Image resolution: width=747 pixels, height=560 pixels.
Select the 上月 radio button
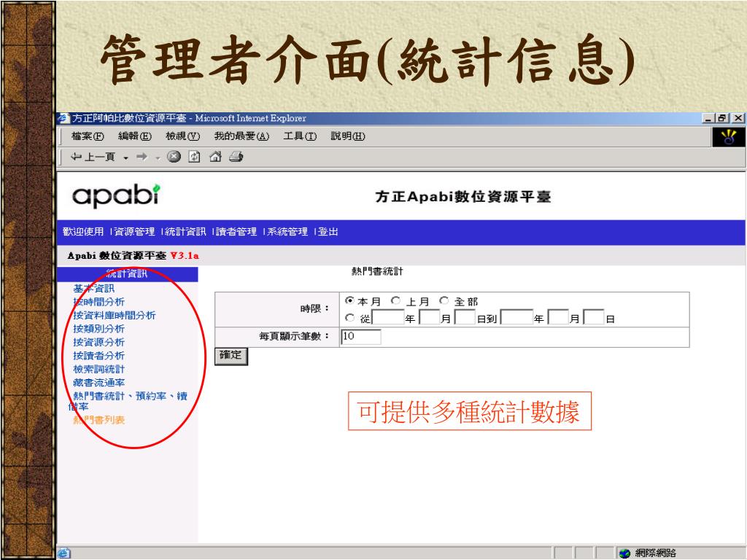(x=395, y=300)
